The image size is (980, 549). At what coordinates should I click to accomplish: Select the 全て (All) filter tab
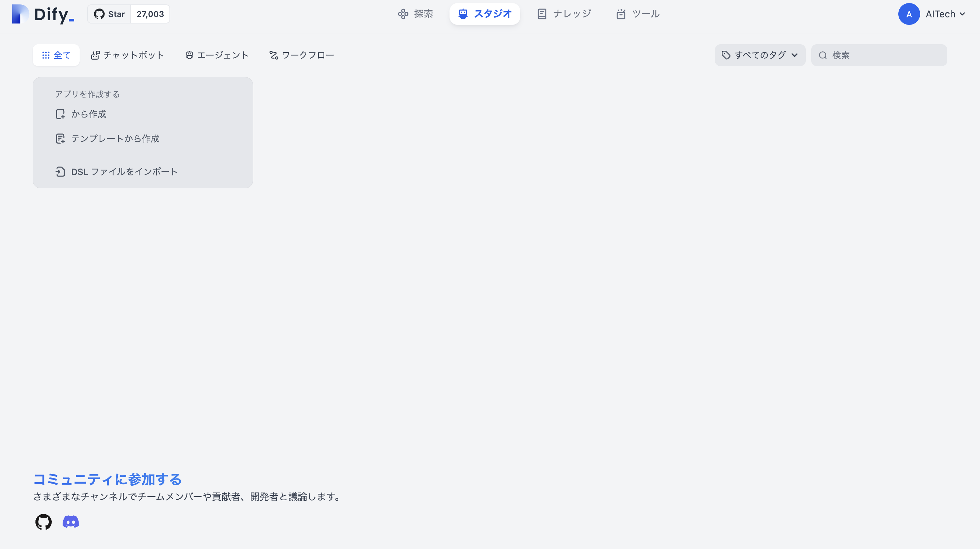56,55
